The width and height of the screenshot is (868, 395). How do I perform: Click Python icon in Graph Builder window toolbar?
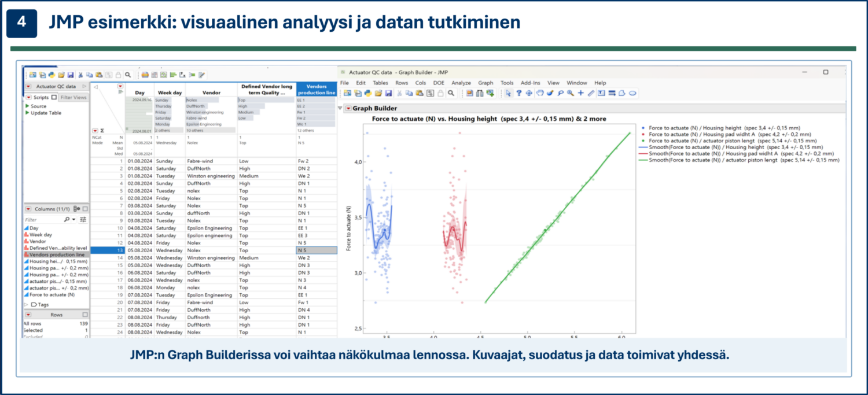click(x=368, y=93)
